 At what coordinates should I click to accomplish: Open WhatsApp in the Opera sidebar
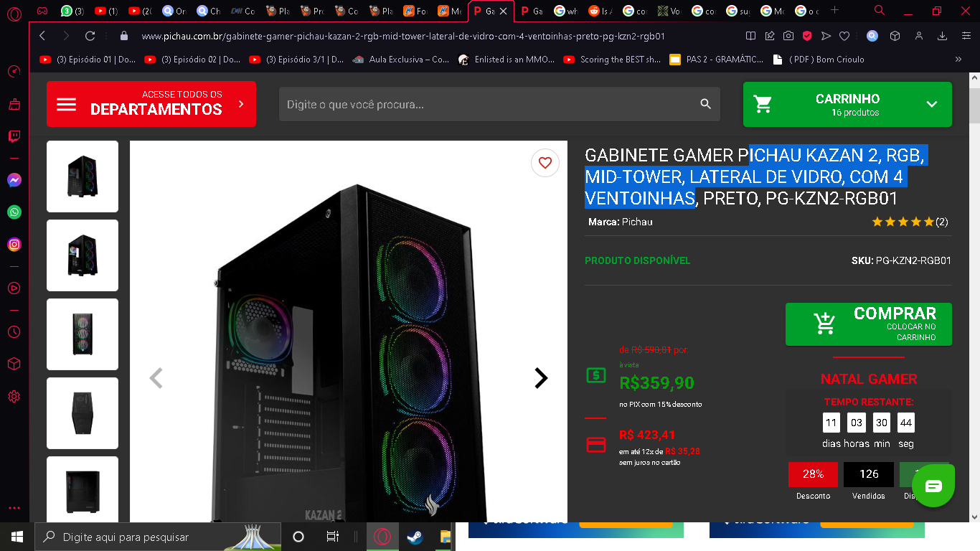pos(14,212)
